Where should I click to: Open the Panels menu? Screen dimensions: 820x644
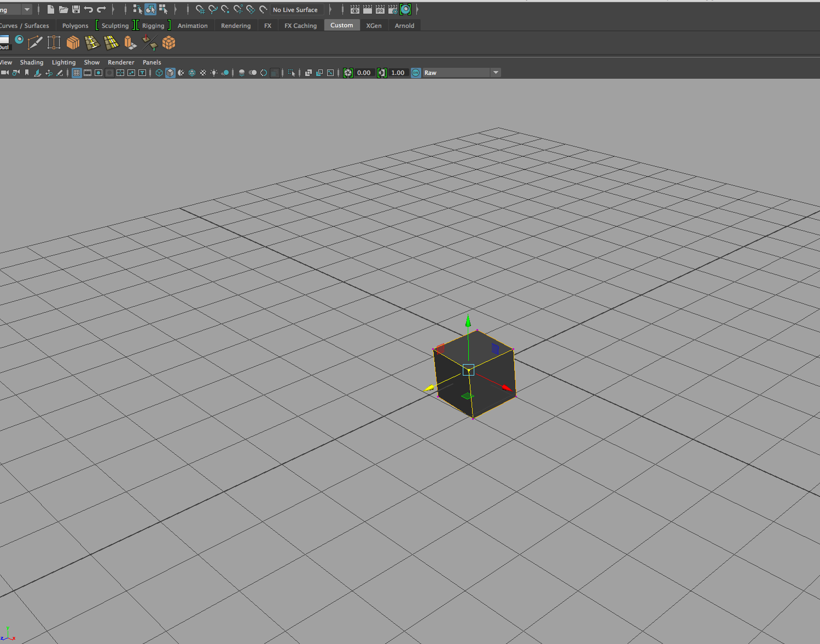[152, 62]
